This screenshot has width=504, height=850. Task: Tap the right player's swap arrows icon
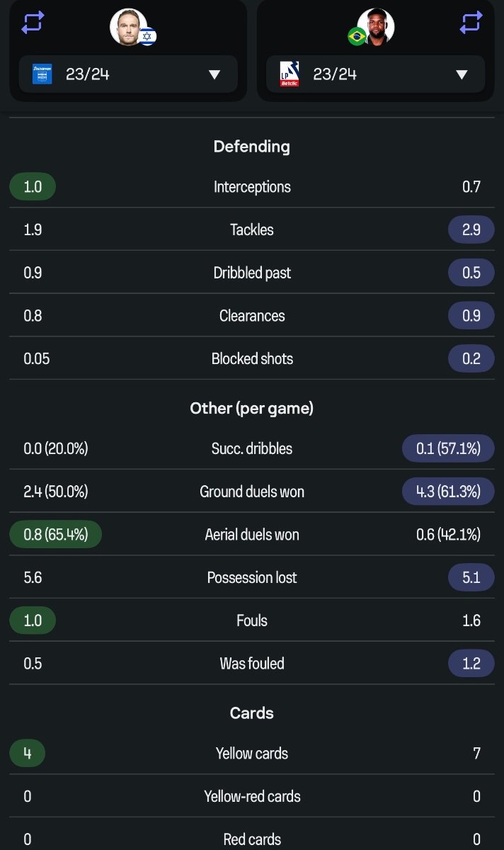[471, 22]
